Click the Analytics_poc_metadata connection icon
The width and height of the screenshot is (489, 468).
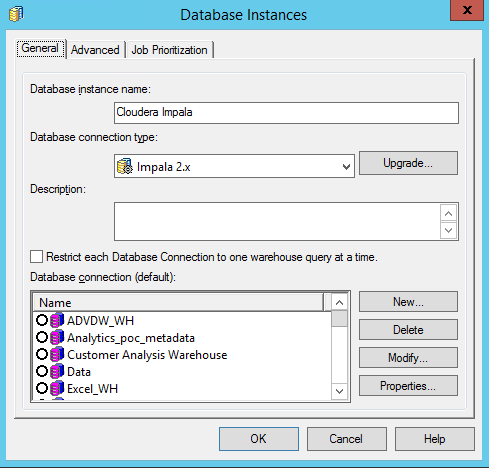click(x=57, y=337)
